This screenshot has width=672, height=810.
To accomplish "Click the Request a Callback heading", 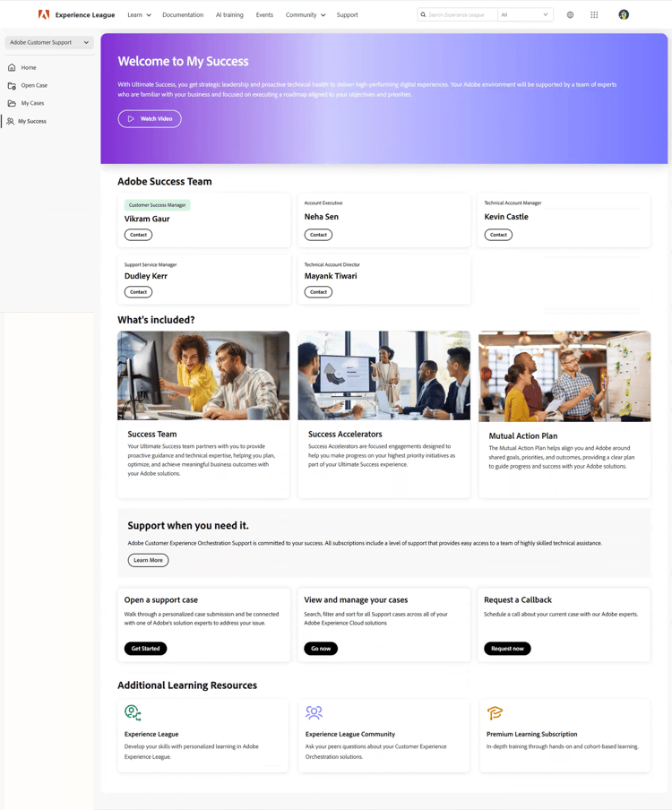I will tap(518, 600).
